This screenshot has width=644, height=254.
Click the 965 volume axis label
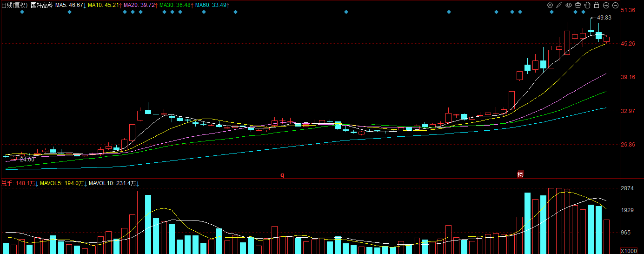[x=626, y=233]
